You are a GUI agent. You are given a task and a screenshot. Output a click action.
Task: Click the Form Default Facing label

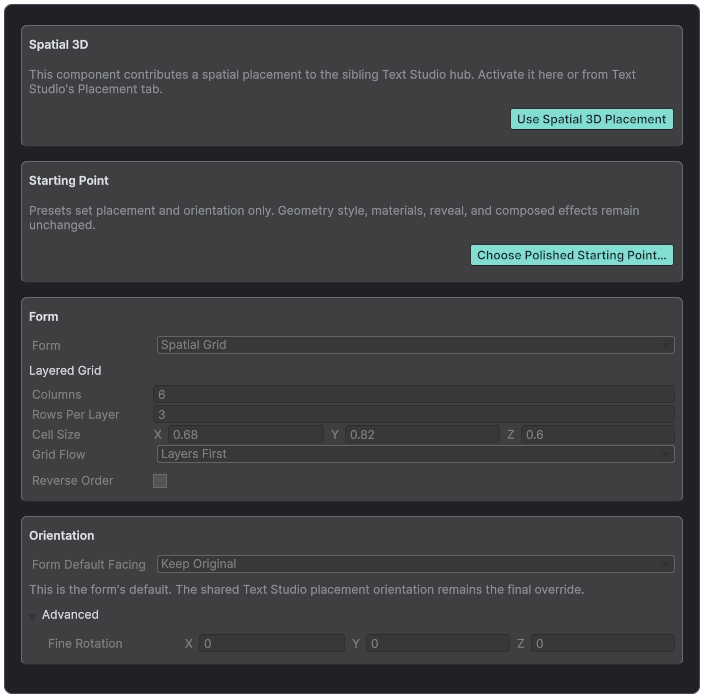[x=88, y=564]
